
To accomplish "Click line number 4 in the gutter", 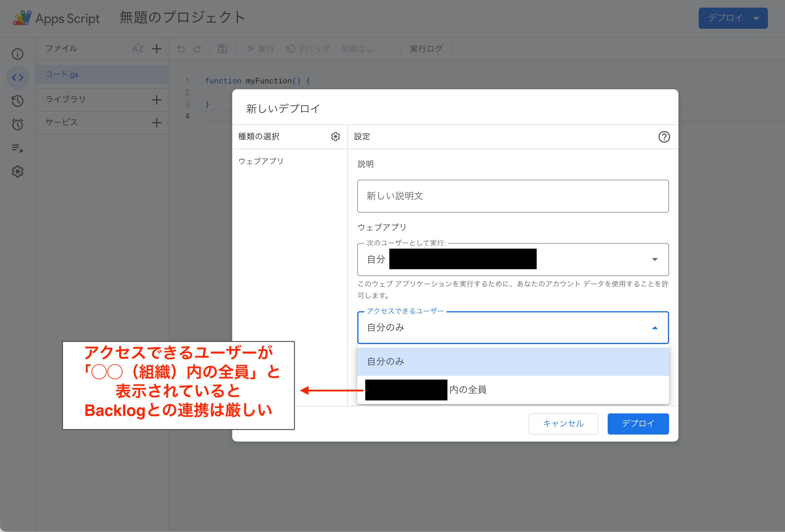I will point(187,116).
